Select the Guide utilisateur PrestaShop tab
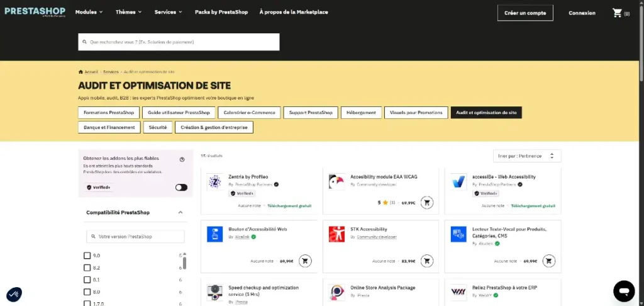 click(179, 113)
